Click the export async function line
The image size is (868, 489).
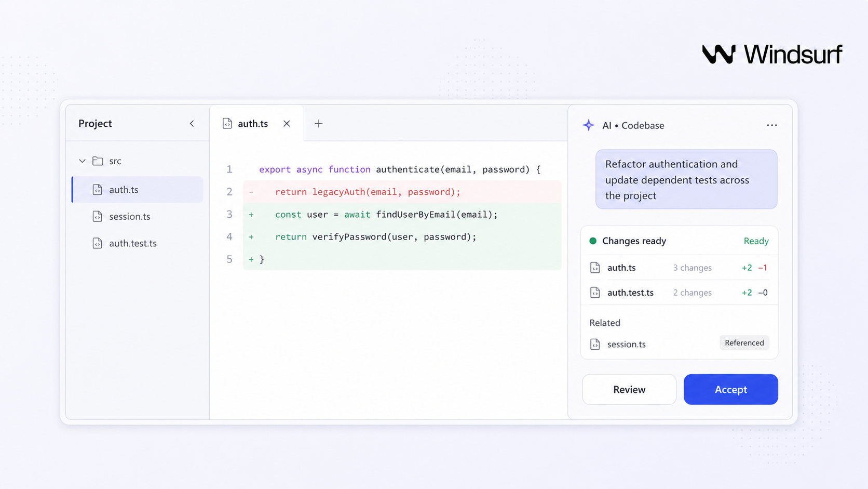pyautogui.click(x=400, y=169)
